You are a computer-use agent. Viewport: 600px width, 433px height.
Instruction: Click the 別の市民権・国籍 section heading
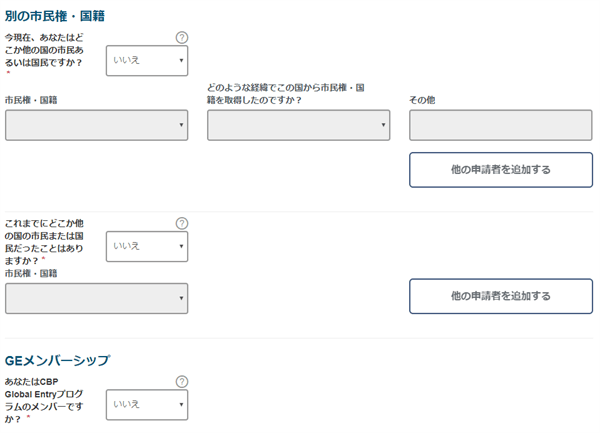pyautogui.click(x=55, y=16)
